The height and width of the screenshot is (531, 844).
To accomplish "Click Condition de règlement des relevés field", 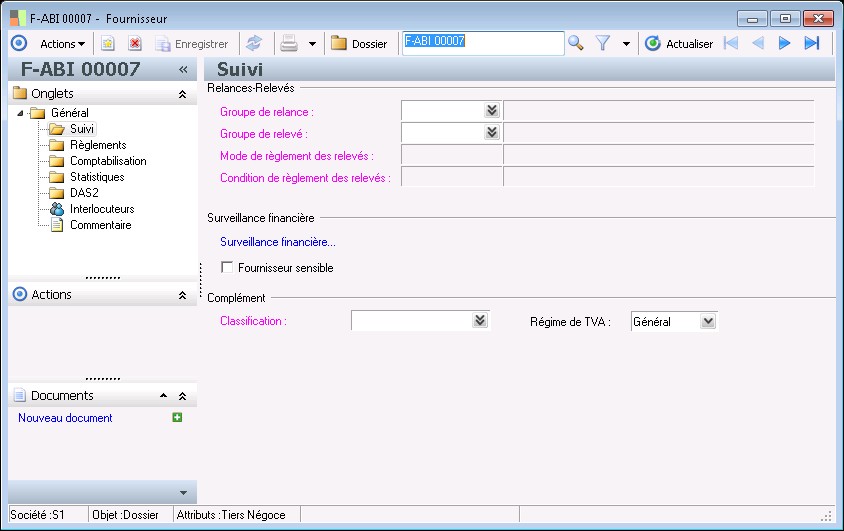I will [x=452, y=176].
